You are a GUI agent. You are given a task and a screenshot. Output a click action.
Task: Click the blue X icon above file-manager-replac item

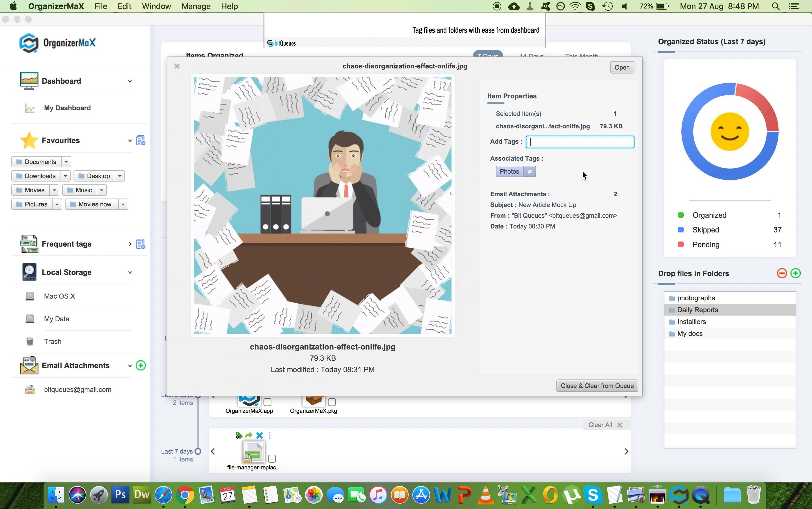[260, 435]
